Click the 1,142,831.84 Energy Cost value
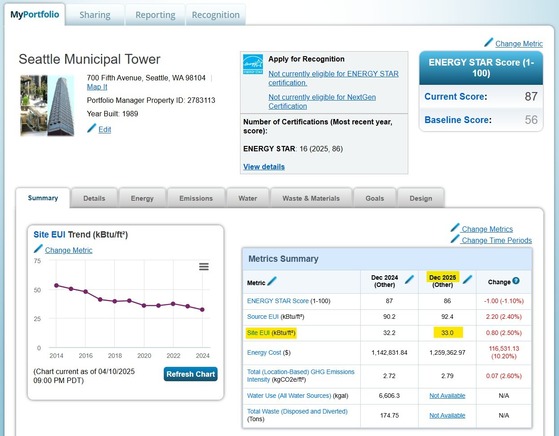 (x=389, y=353)
